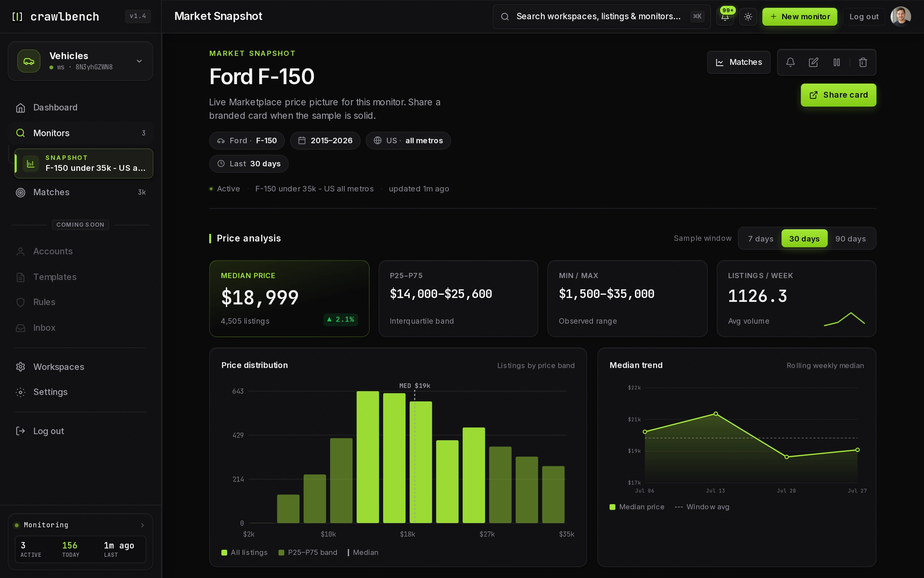Click the Matches chart button in the header
The height and width of the screenshot is (578, 924).
coord(739,62)
